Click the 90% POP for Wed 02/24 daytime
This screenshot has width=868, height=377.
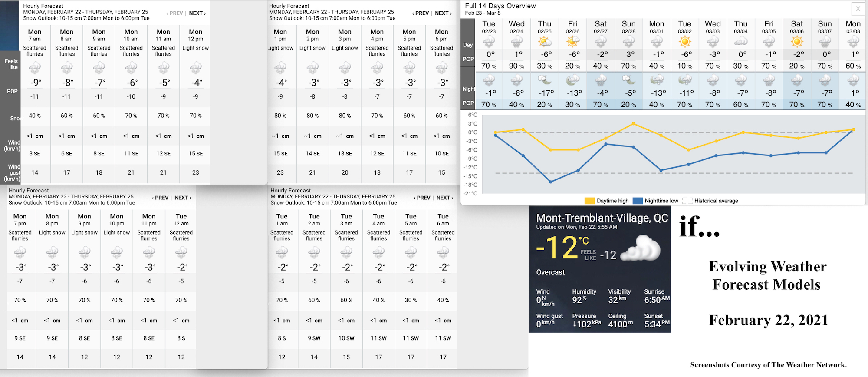tap(516, 66)
